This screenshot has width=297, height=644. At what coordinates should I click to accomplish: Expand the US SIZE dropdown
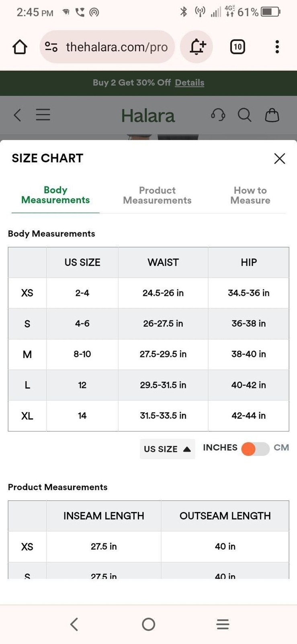point(167,449)
